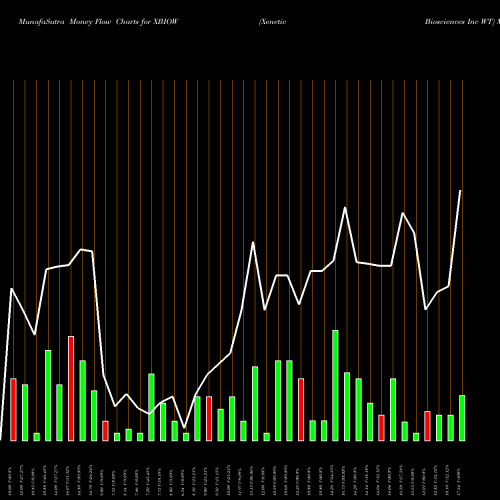Click the 'MunafaSutra Money Flow Charts for XBIOW' title

click(x=99, y=22)
